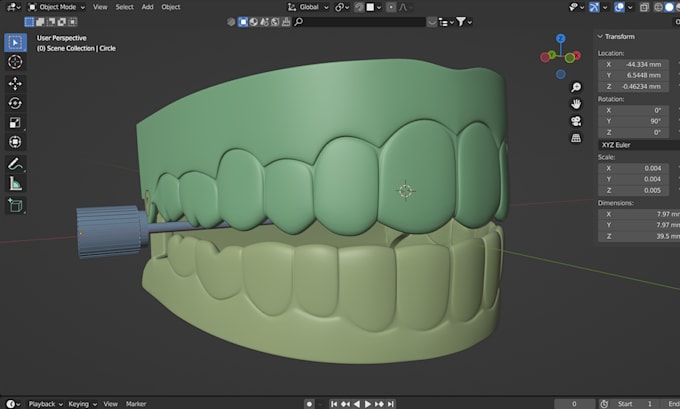Open the Object Mode dropdown
This screenshot has width=680, height=409.
point(57,7)
